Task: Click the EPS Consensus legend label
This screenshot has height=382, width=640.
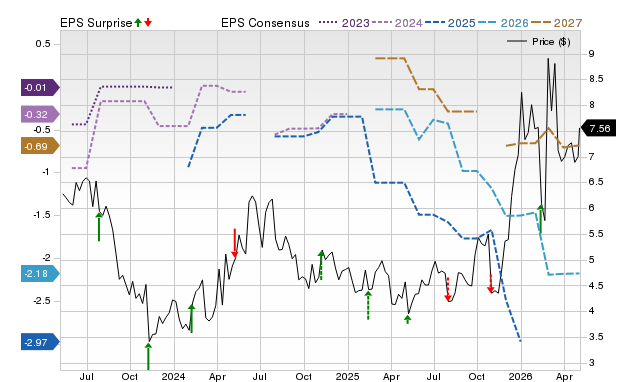Action: tap(265, 23)
